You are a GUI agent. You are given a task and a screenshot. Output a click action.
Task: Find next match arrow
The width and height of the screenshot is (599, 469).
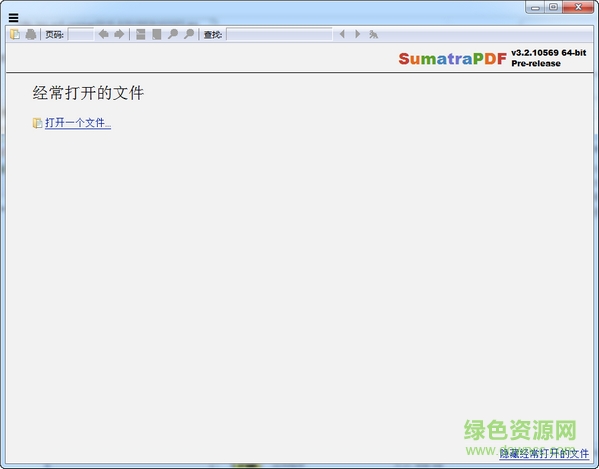(x=358, y=34)
